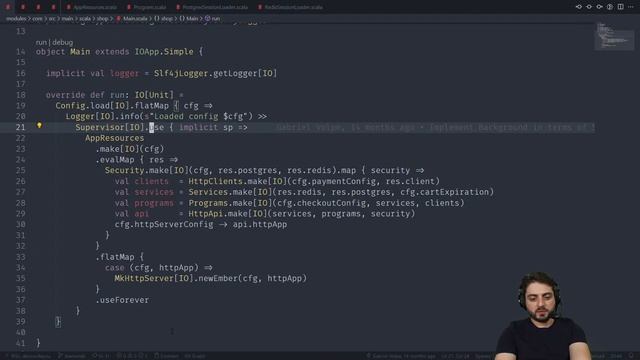640x360 pixels.
Task: Click the 'Main' object name on line 14
Action: 80,52
